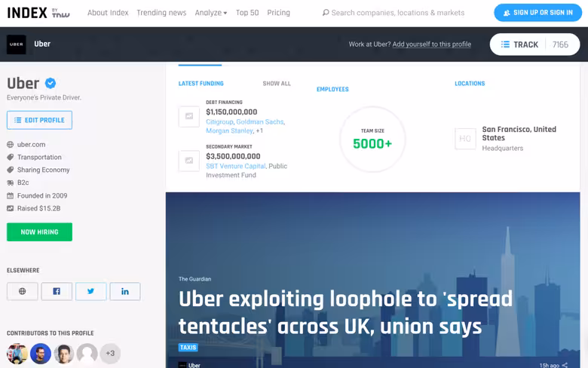Click the globe icon beside uber.com

coord(10,145)
